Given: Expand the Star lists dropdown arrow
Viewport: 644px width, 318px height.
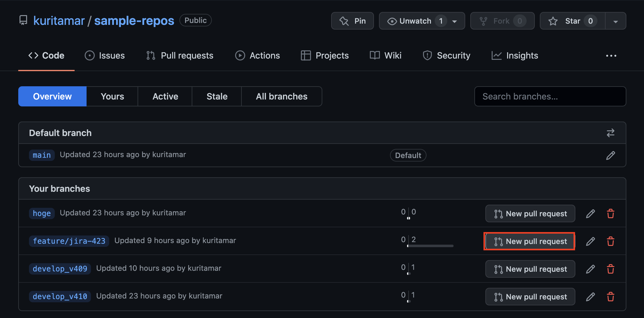Looking at the screenshot, I should (615, 21).
